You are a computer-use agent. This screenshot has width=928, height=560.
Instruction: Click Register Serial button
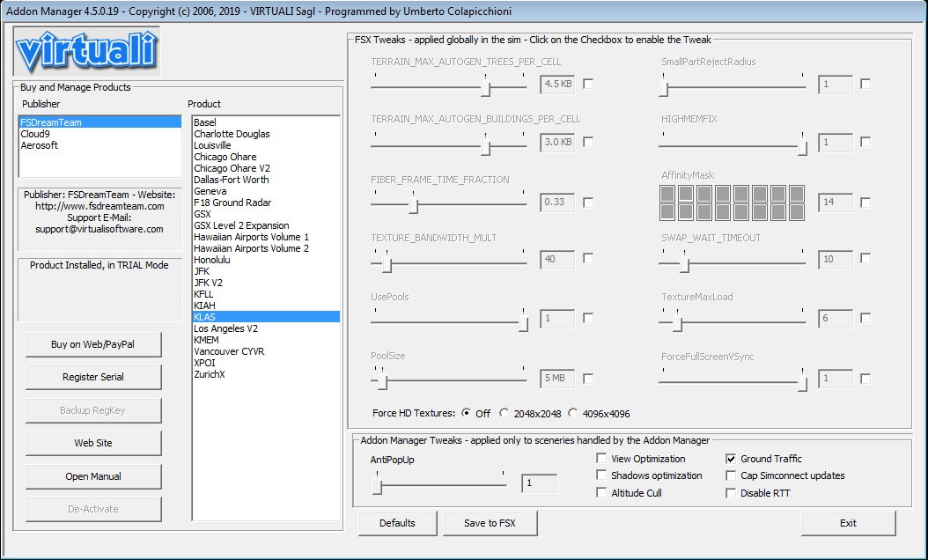93,377
